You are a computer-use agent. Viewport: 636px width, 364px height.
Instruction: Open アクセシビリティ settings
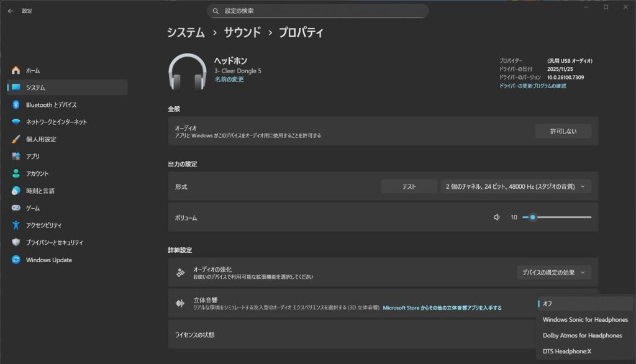(43, 225)
